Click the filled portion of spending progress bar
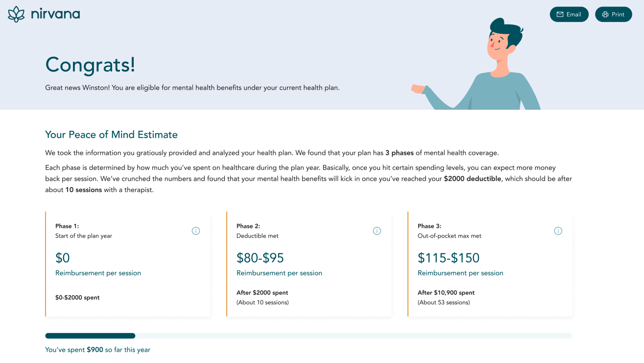The image size is (644, 363). click(90, 336)
